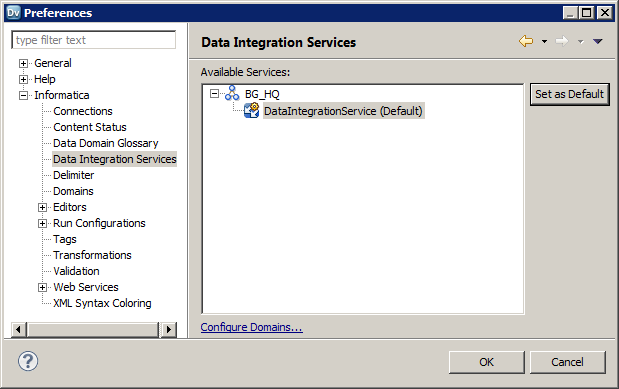Screen dimensions: 619x389
Task: Select Connections preference page
Action: tap(83, 111)
